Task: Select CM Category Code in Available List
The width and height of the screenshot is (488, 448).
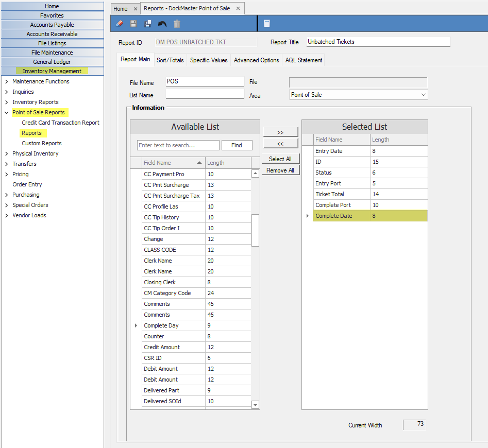Action: (196, 293)
